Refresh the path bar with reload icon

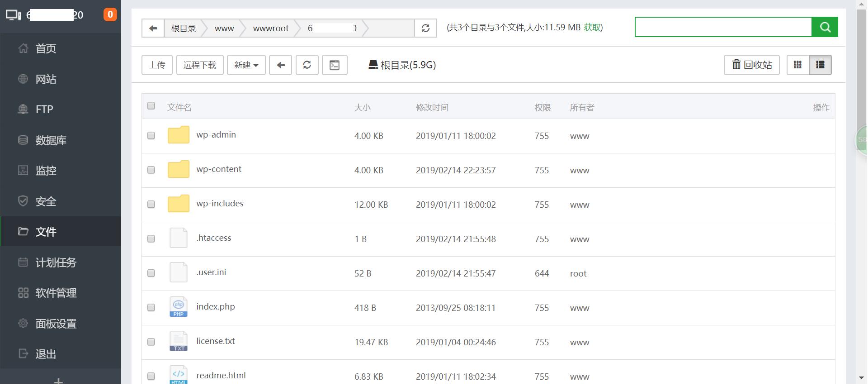(425, 28)
